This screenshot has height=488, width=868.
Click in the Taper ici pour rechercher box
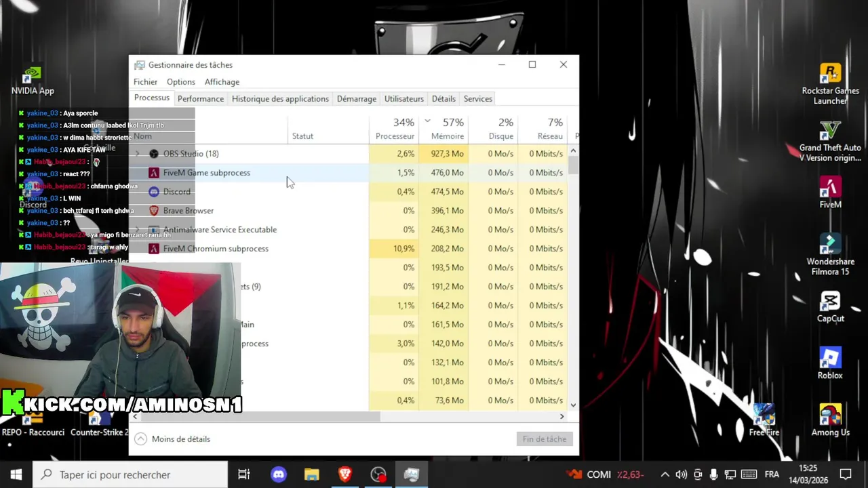coord(130,474)
